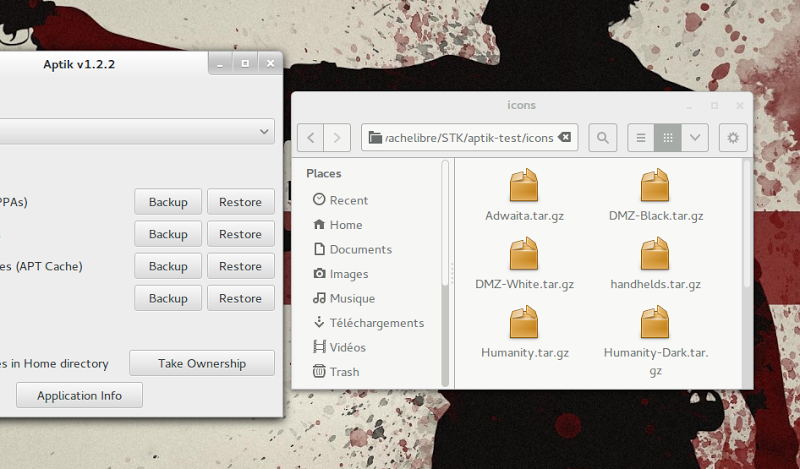
Task: Open Trash from the sidebar
Action: click(x=344, y=372)
